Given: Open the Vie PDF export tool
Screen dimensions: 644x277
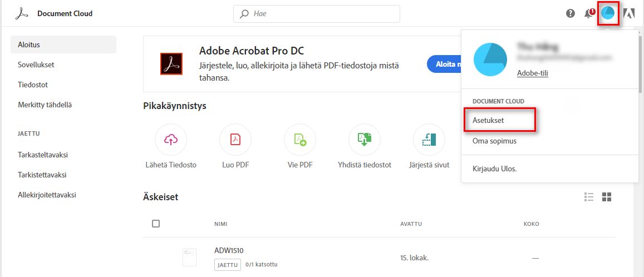Looking at the screenshot, I should point(300,140).
